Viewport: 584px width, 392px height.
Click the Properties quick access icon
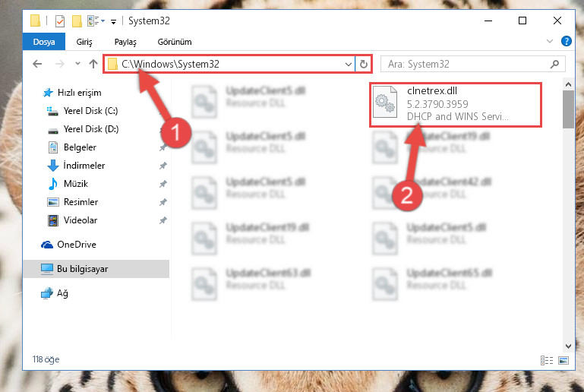pyautogui.click(x=59, y=21)
